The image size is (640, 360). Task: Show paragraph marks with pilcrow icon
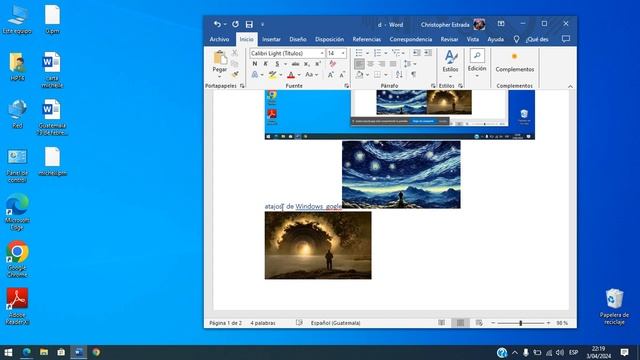point(413,75)
